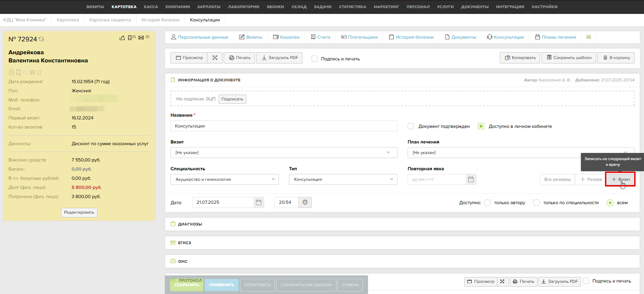
Task: Click fullscreen expand icon next to top Просмотр
Action: (x=215, y=58)
